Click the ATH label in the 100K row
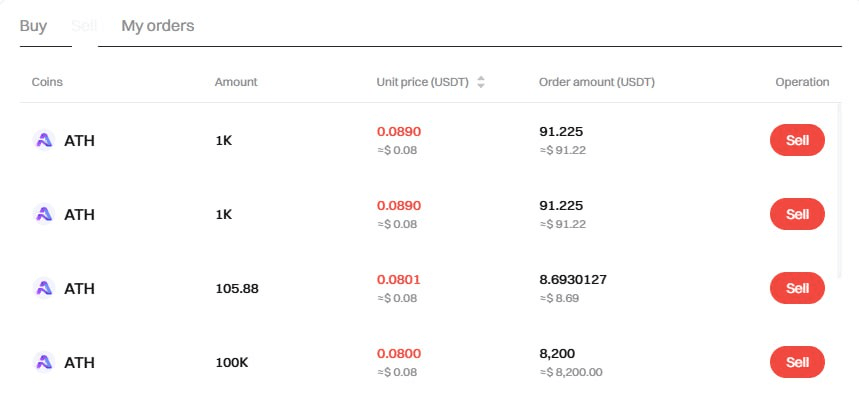859x398 pixels. pyautogui.click(x=79, y=362)
